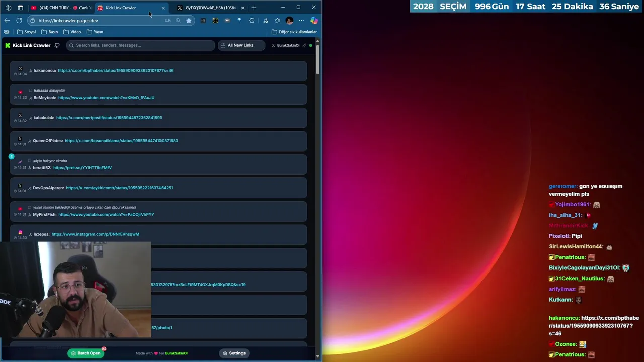
Task: Open the Favorites star-list toolbar icon
Action: 277,21
